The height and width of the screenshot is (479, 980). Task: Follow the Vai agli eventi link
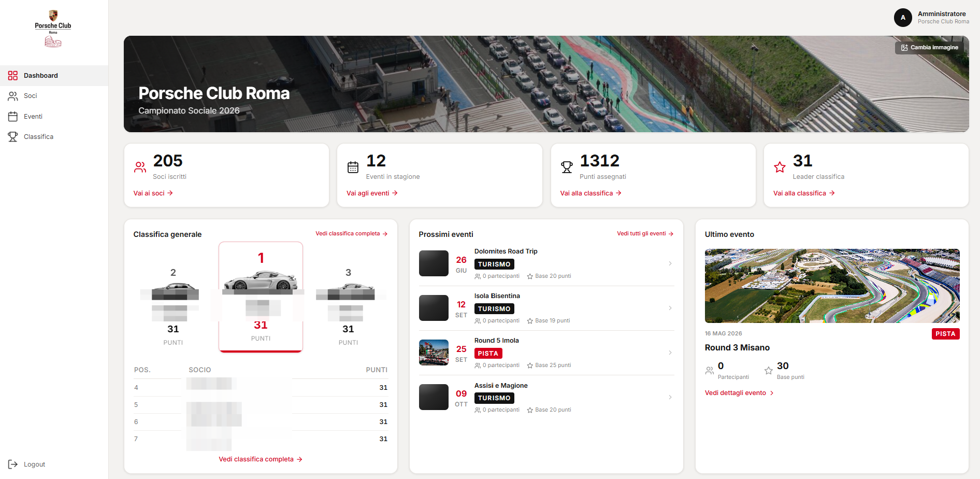[372, 193]
